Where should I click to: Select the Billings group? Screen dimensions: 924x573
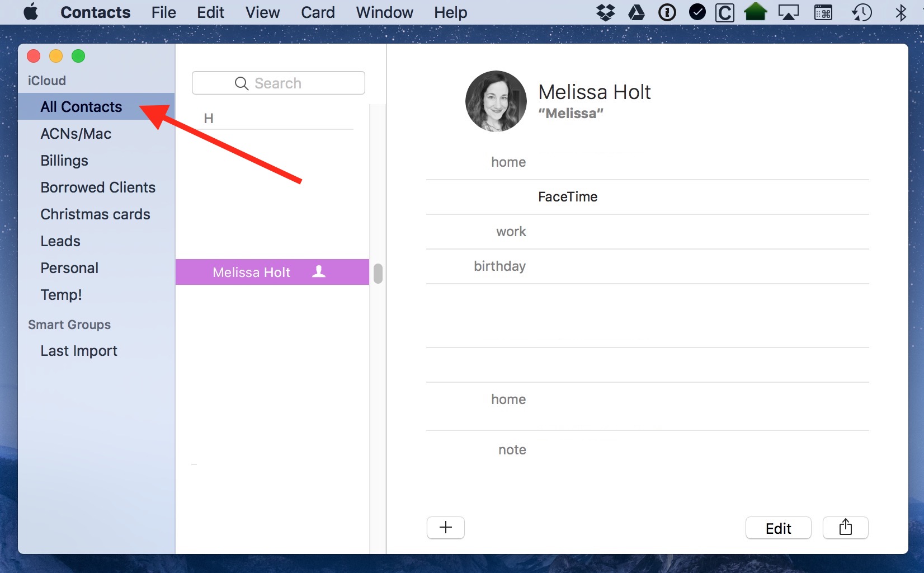point(96,161)
